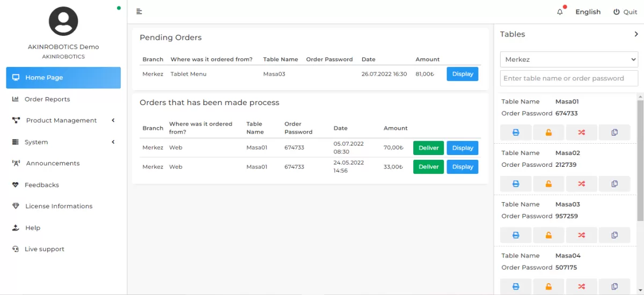Screen dimensions: 644x295
Task: Click the Masa02 shuffle transfer icon
Action: click(x=581, y=184)
